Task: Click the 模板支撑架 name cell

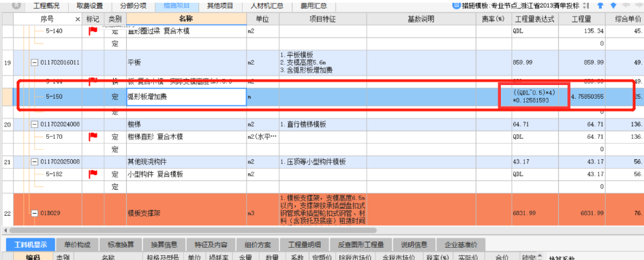Action: [187, 213]
